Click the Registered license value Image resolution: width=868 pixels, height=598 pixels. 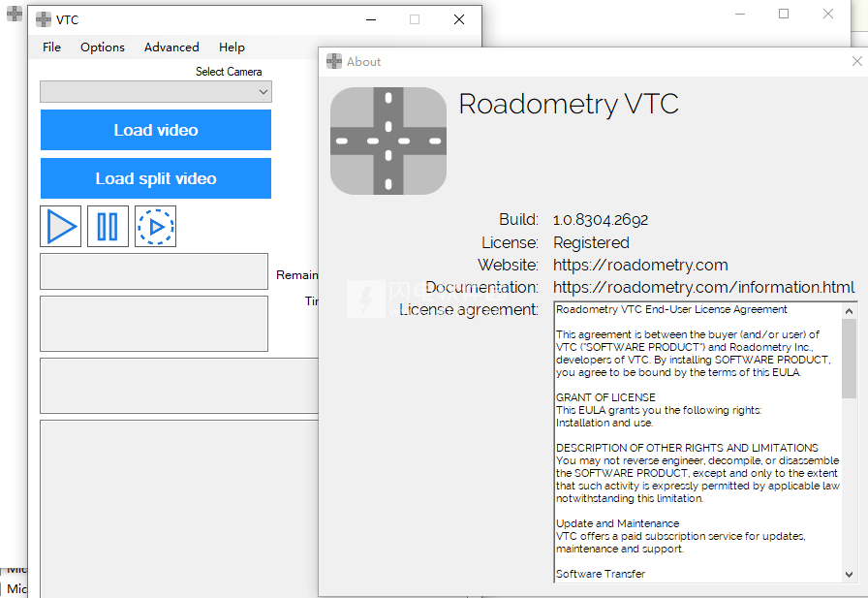tap(591, 242)
